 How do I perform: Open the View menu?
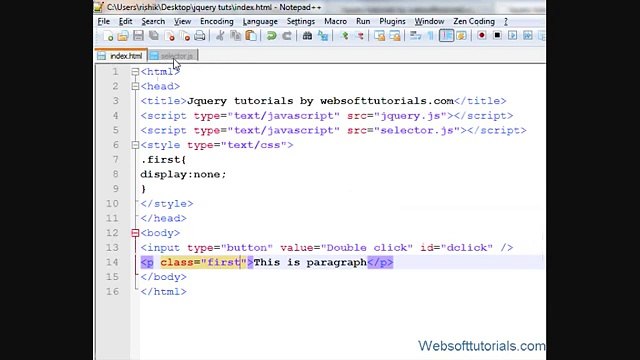click(x=182, y=21)
